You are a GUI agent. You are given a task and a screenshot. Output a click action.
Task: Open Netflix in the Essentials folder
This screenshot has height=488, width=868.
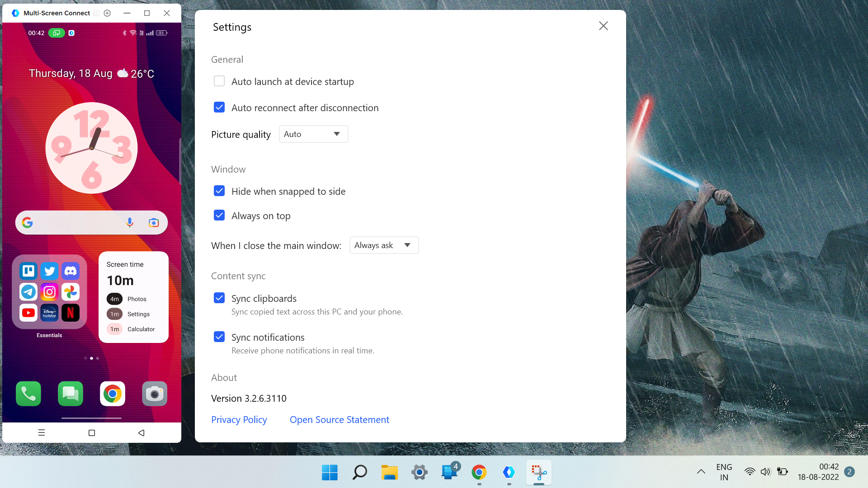click(71, 313)
